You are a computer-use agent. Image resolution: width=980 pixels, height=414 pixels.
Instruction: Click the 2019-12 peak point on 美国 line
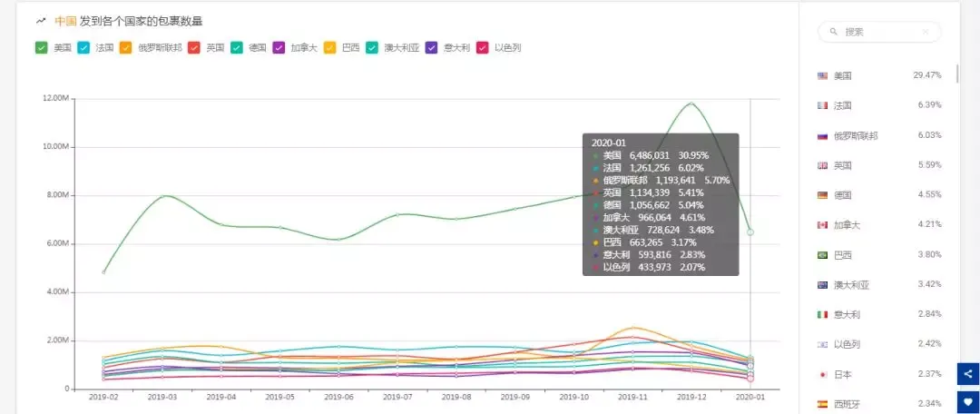point(691,103)
